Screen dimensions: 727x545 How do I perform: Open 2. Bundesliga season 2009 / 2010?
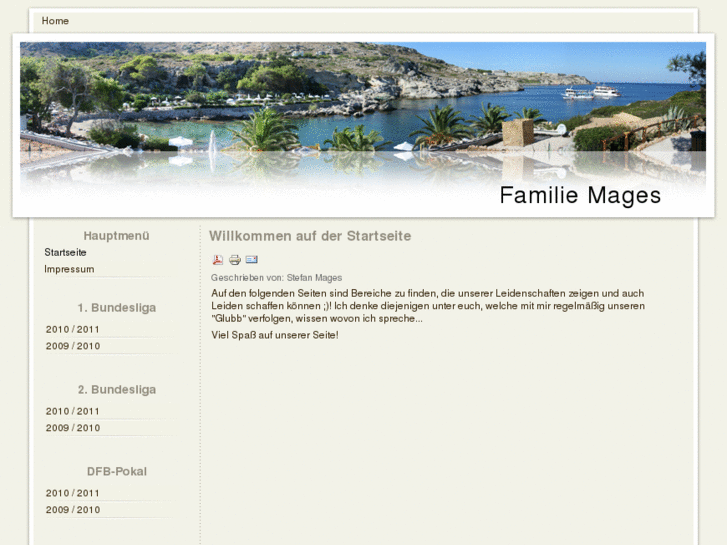click(x=73, y=428)
